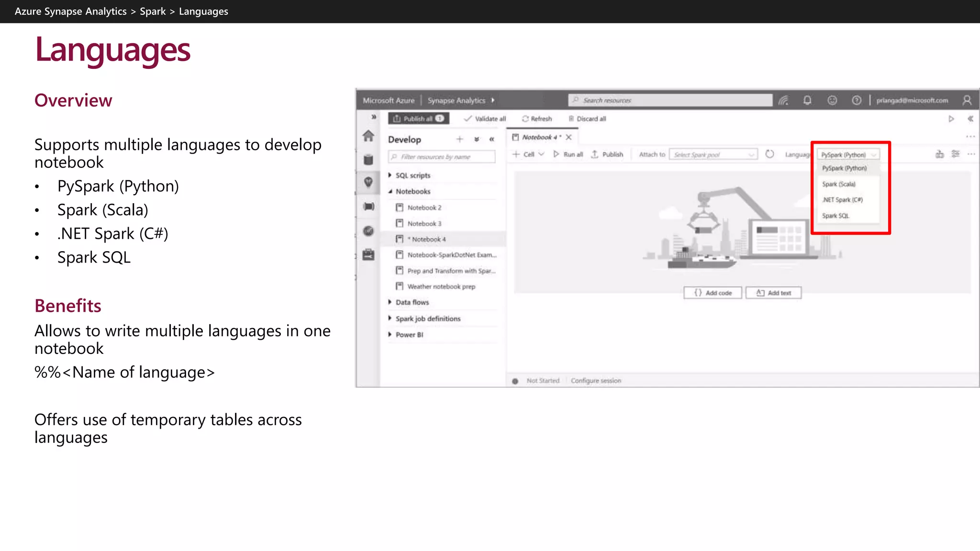Image resolution: width=980 pixels, height=551 pixels.
Task: Click the Add text button
Action: pyautogui.click(x=773, y=293)
